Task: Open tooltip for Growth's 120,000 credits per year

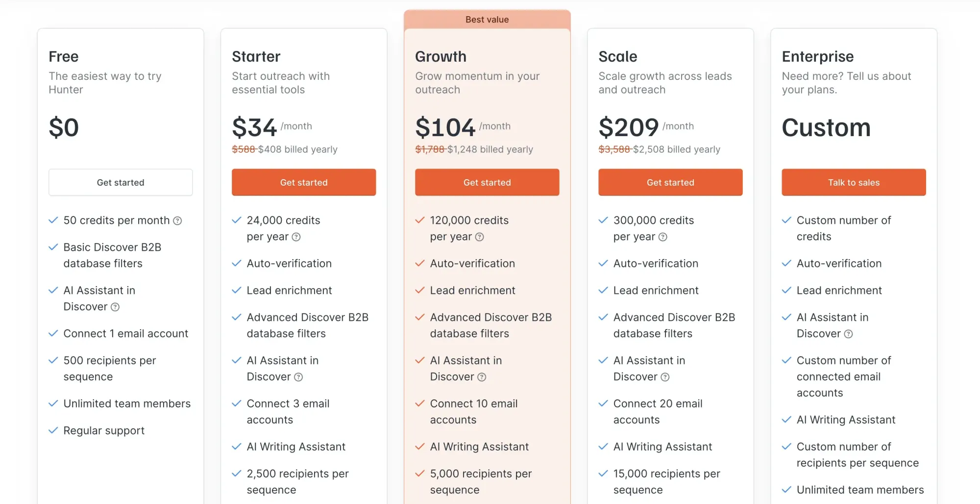Action: tap(479, 237)
